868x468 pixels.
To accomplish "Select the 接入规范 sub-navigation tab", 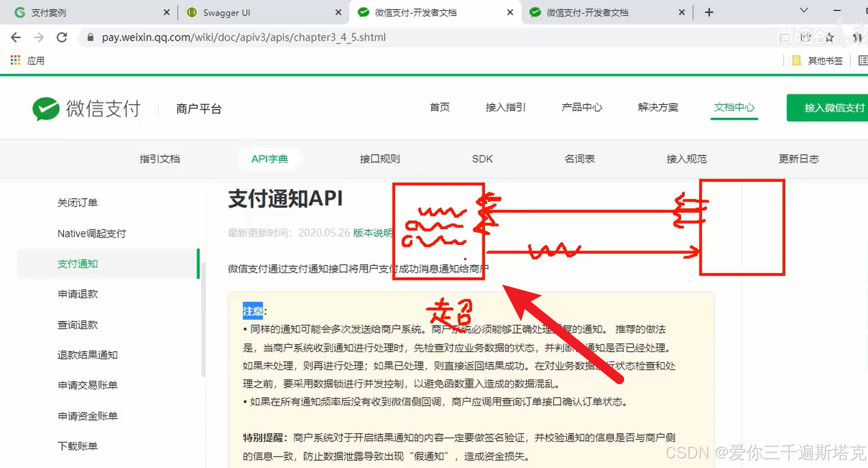I will pyautogui.click(x=686, y=159).
